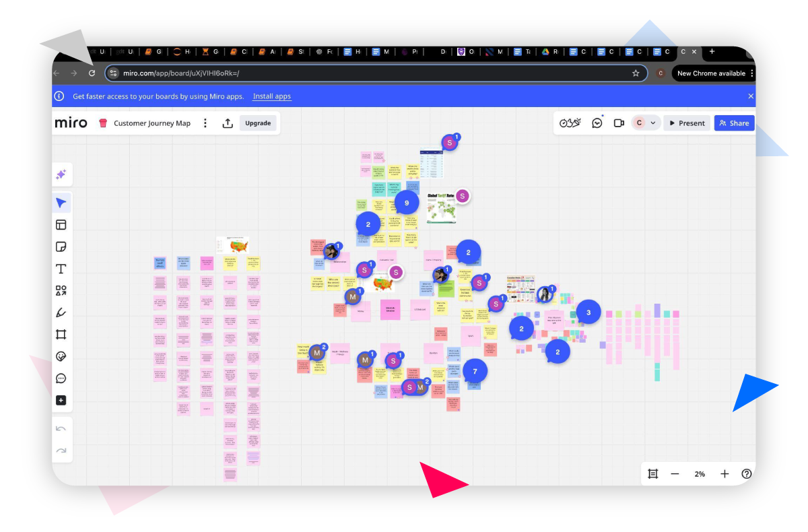Switch to the browser tab labeled Pr
Image resolution: width=808 pixels, height=532 pixels.
pos(410,52)
